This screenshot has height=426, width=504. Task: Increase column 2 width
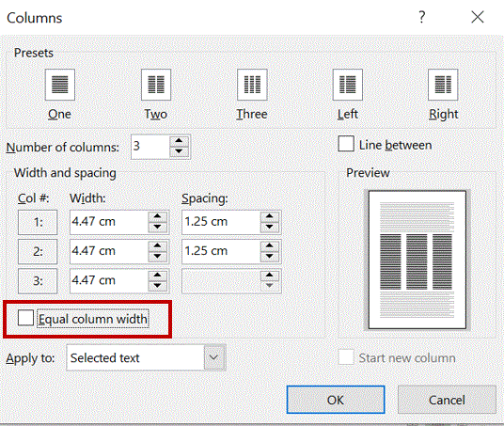[157, 245]
